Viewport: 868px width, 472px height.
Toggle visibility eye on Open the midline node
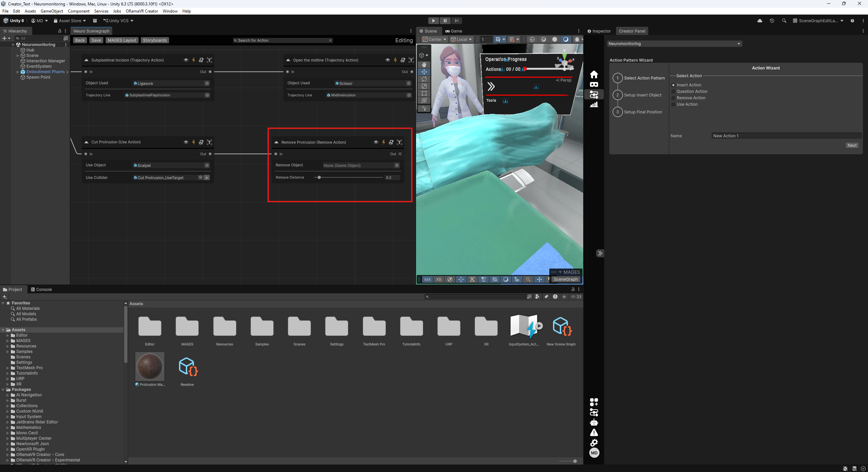(388, 60)
